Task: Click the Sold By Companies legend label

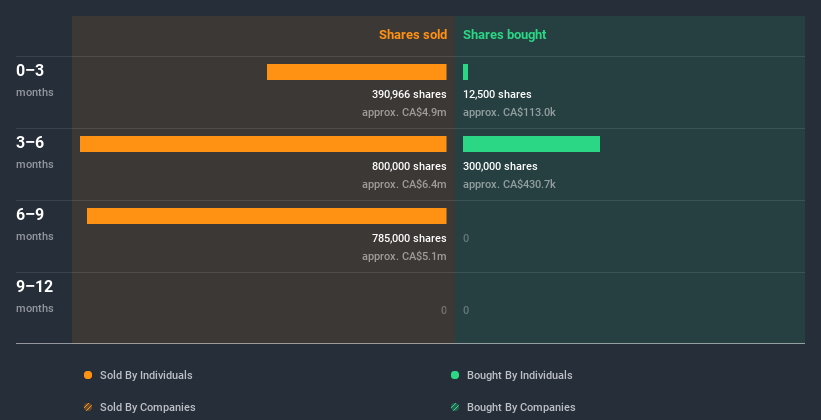Action: pyautogui.click(x=148, y=407)
